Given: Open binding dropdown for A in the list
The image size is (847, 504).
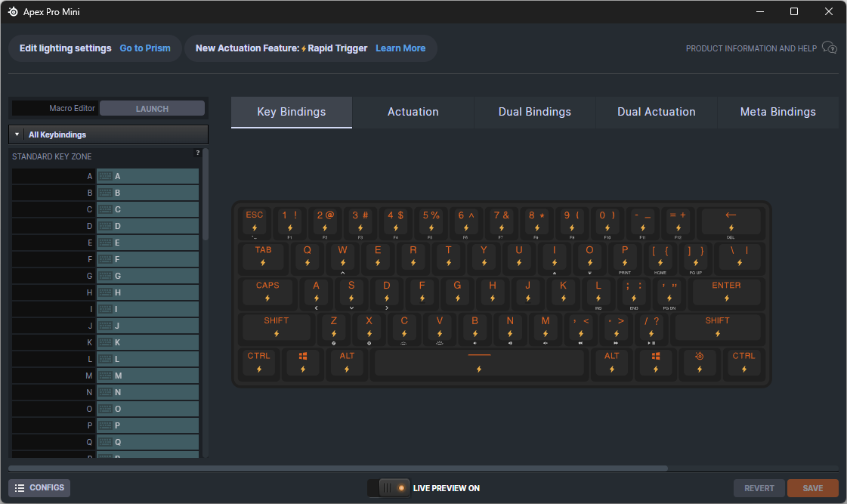Looking at the screenshot, I should coord(147,176).
